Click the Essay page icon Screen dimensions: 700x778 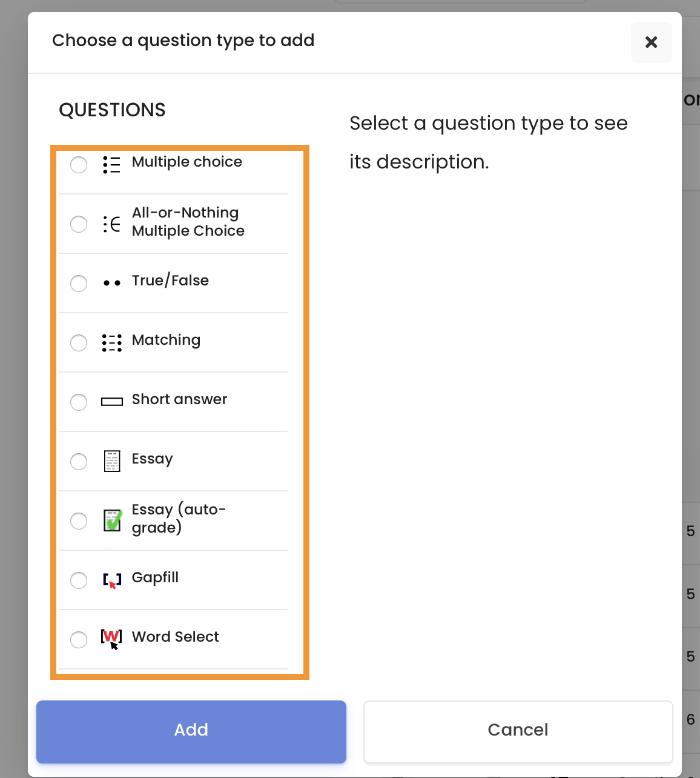[x=112, y=461]
